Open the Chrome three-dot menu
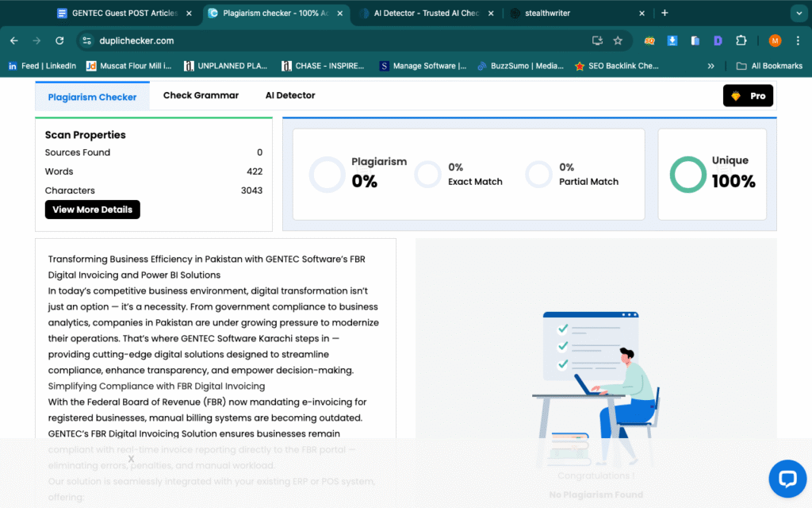This screenshot has width=812, height=508. click(x=797, y=40)
